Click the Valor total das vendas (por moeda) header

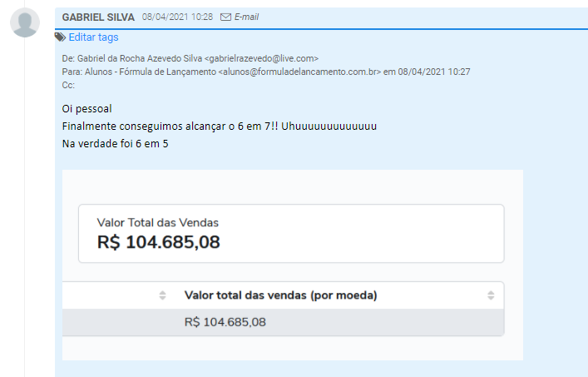[x=281, y=295]
